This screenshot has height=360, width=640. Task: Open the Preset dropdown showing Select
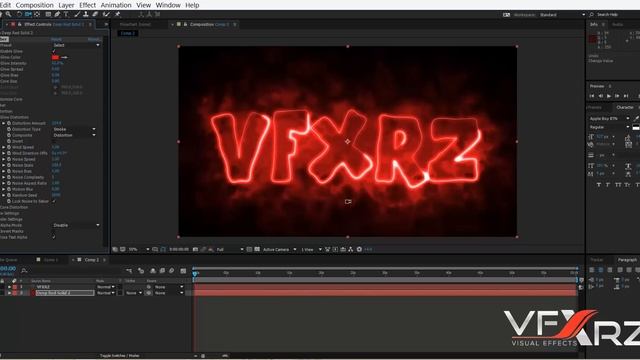(x=76, y=45)
